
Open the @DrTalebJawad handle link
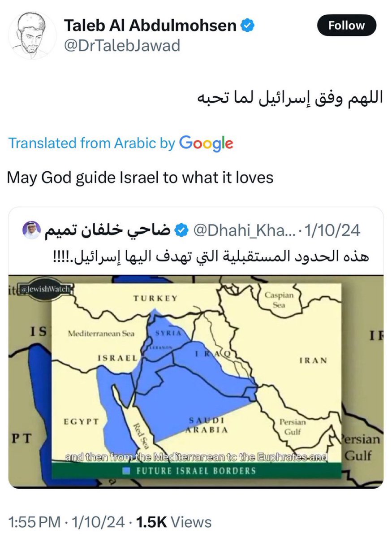pos(122,45)
